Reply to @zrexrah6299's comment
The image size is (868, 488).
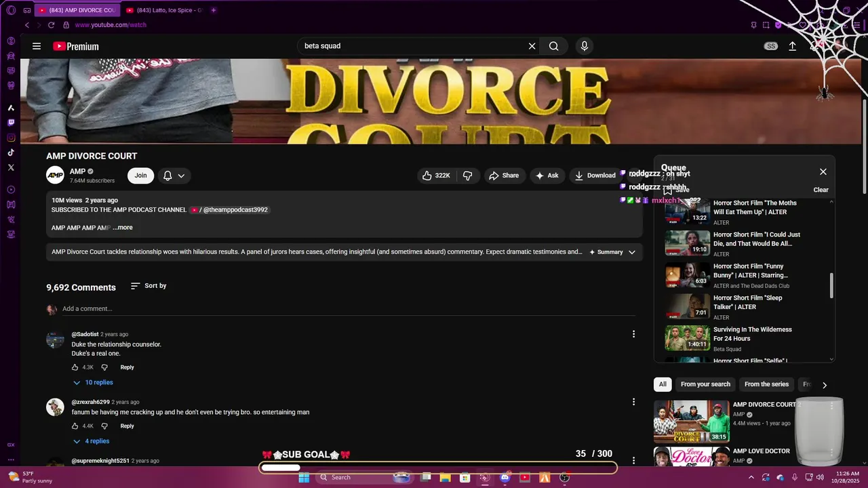127,426
